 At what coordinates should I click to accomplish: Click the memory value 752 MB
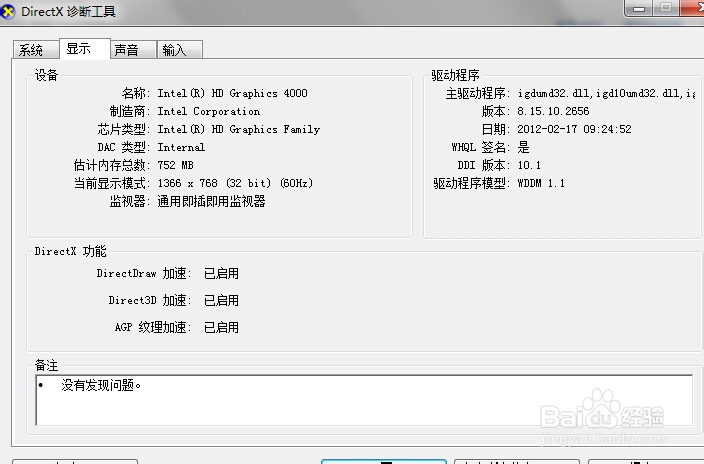[x=175, y=165]
